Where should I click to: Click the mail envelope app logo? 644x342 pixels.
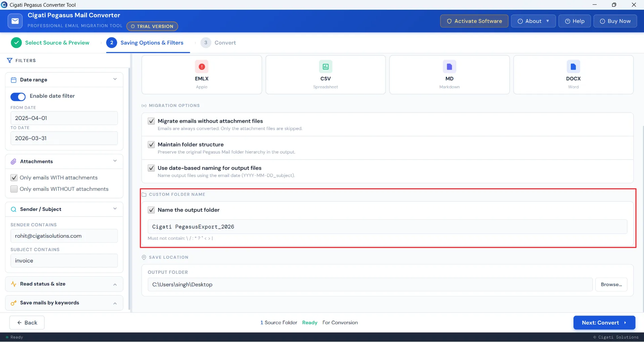click(x=15, y=21)
